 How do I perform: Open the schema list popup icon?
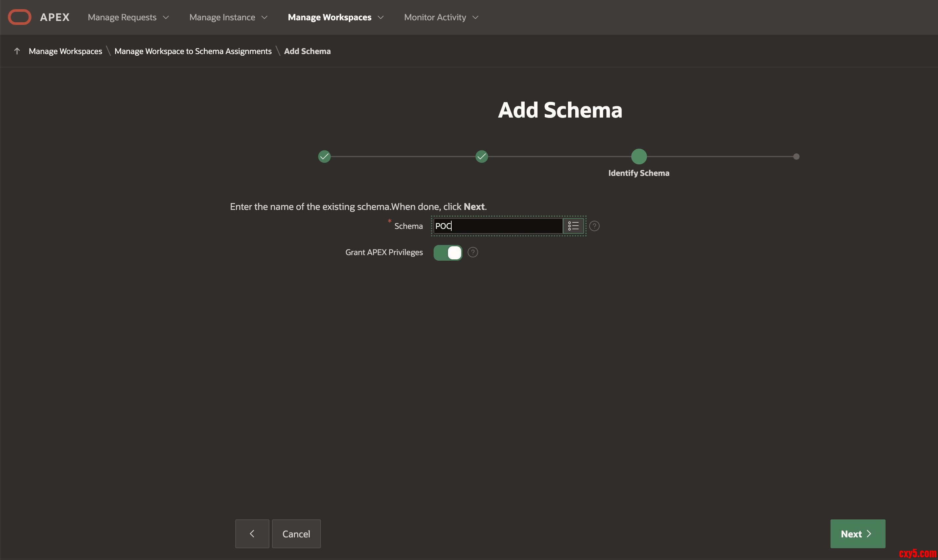(x=573, y=226)
